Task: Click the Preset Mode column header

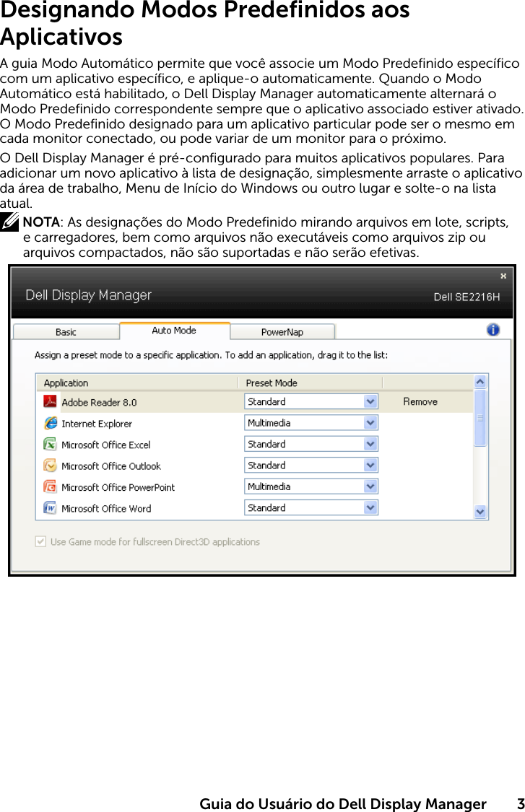Action: (x=311, y=383)
